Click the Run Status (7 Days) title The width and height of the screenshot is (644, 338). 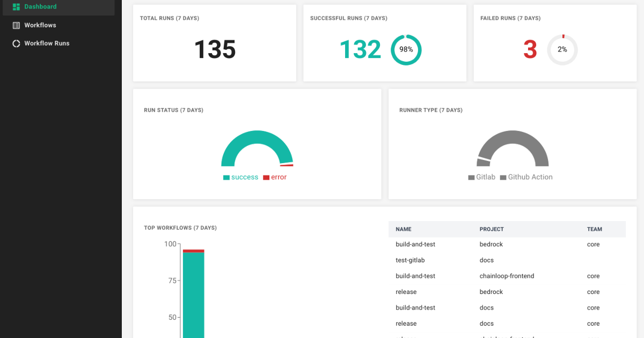tap(173, 110)
